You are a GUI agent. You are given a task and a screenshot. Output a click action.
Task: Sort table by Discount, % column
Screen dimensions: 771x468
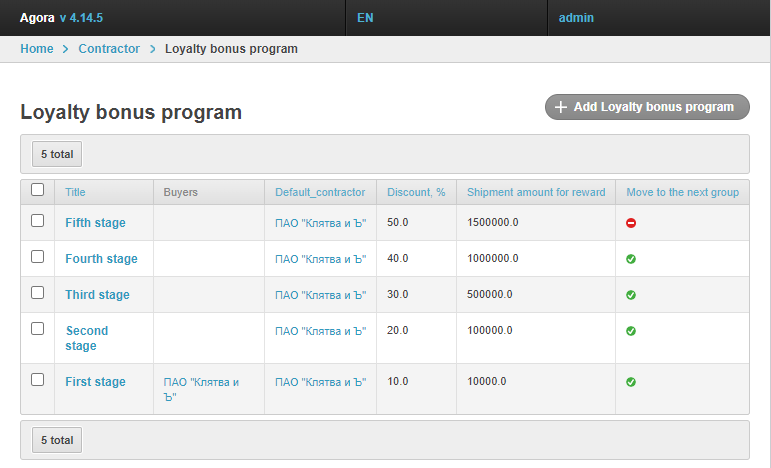tap(416, 192)
